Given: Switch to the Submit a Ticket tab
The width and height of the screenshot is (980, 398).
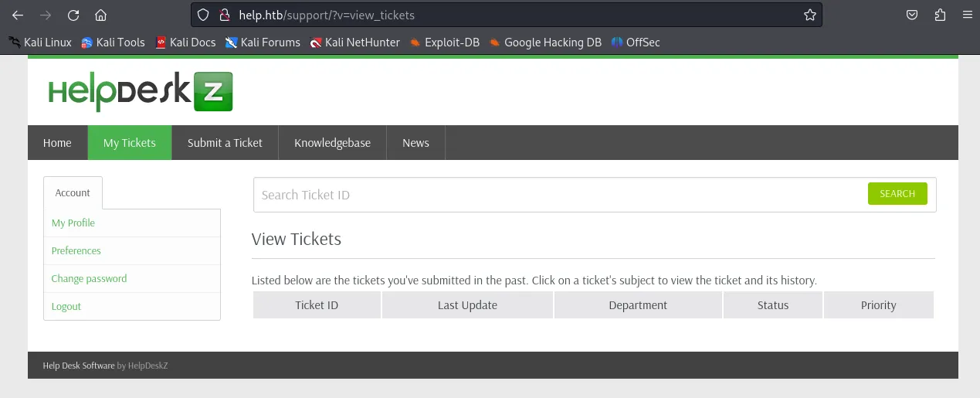Looking at the screenshot, I should pyautogui.click(x=225, y=143).
